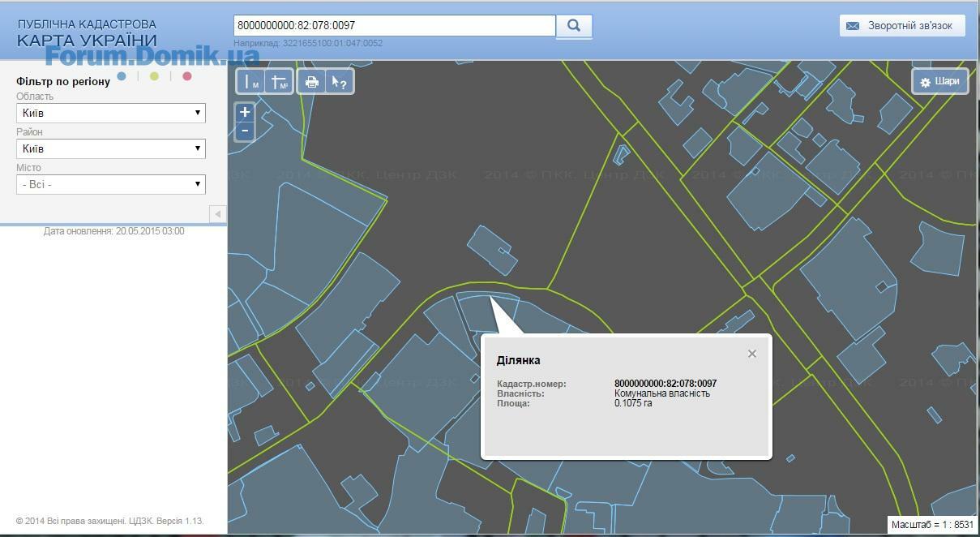Activate the identify info cursor tool
This screenshot has height=537, width=980.
pyautogui.click(x=340, y=82)
